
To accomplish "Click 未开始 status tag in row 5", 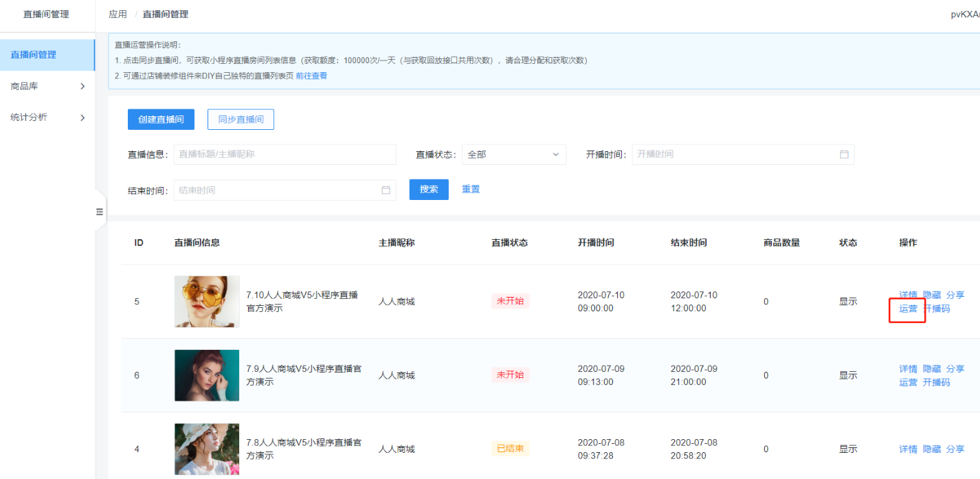I will (x=510, y=301).
